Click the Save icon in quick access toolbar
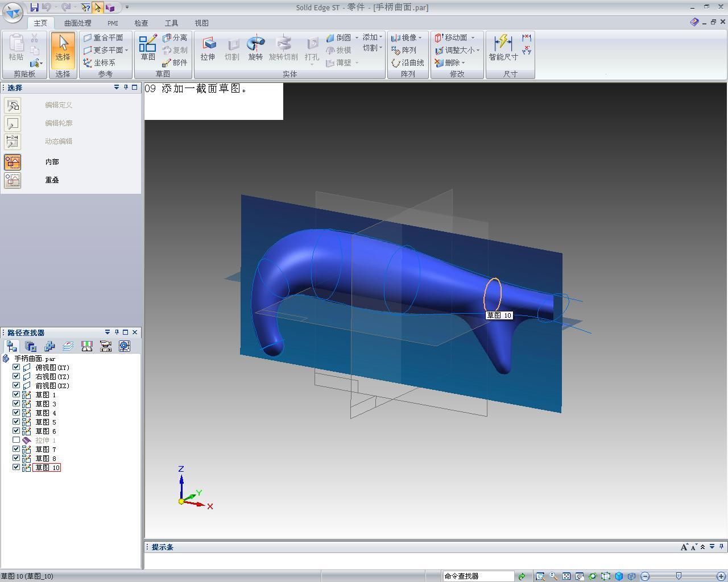This screenshot has width=728, height=582. [34, 7]
